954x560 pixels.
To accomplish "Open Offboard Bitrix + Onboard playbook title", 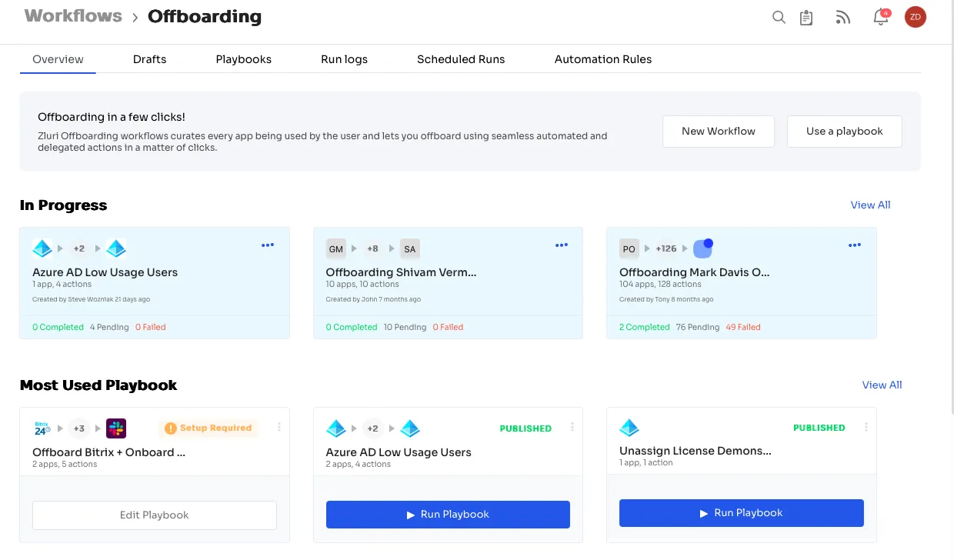I will (108, 452).
